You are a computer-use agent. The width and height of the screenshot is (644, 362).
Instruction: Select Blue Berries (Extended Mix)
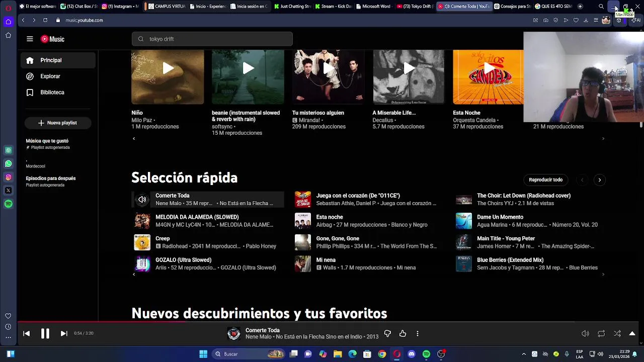tap(529, 264)
